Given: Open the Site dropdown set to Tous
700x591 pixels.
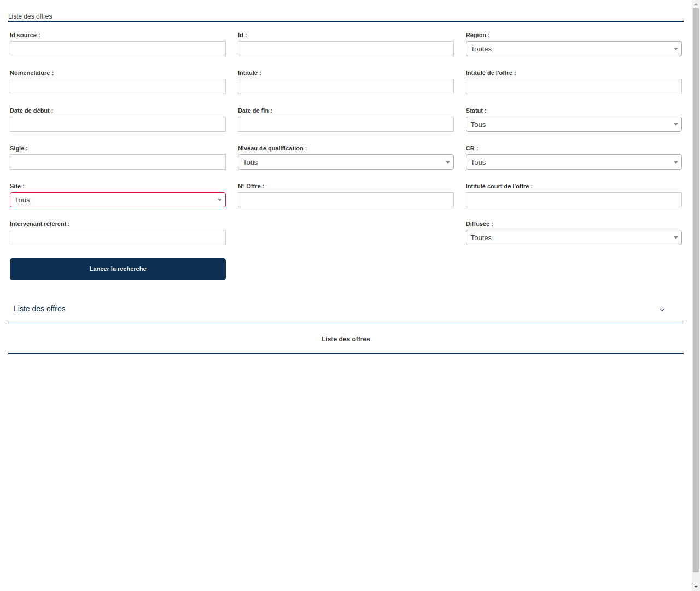Looking at the screenshot, I should coord(118,200).
